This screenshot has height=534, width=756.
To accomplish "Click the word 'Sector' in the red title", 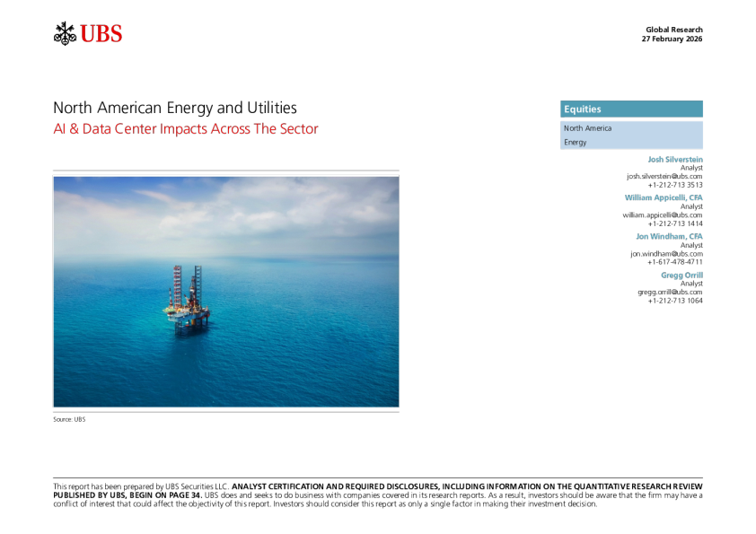I will point(298,128).
